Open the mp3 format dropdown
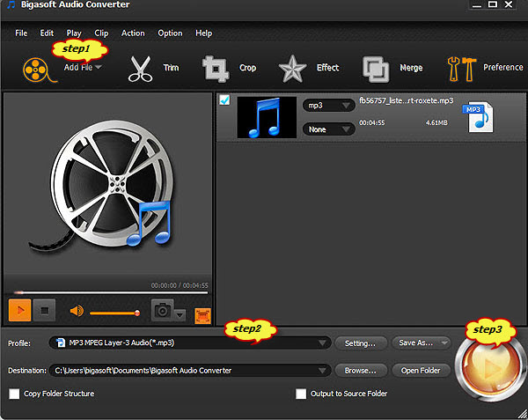This screenshot has width=528, height=420. [x=328, y=106]
